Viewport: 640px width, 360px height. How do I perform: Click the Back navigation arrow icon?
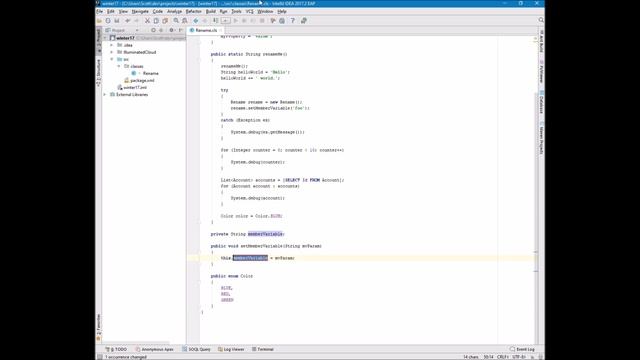click(196, 20)
